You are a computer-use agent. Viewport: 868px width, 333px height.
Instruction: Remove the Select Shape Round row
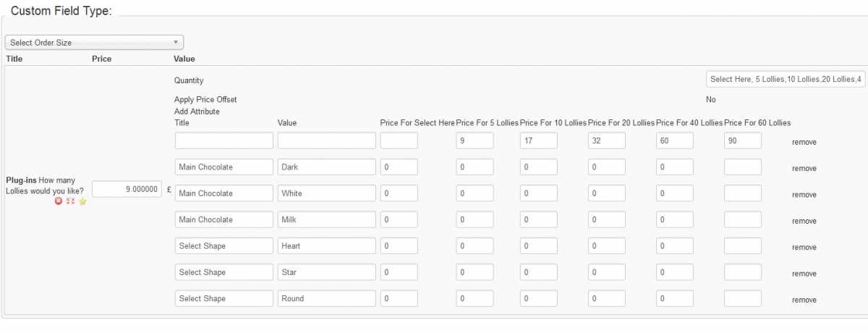coord(804,300)
